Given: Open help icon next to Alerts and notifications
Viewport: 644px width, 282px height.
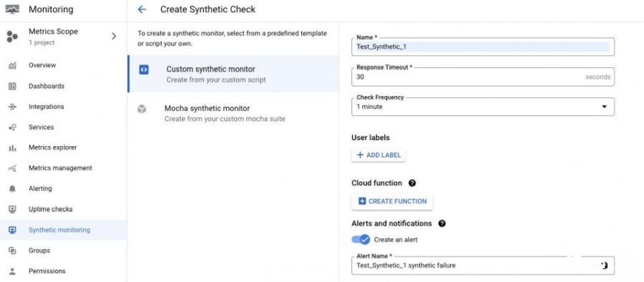Looking at the screenshot, I should tap(442, 223).
